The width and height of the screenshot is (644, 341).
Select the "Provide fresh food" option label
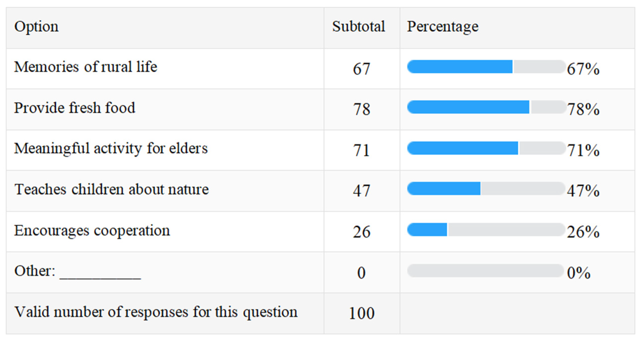[74, 108]
